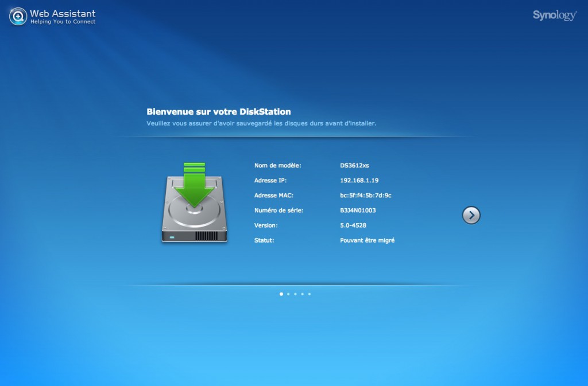Click the IP value '192.168.1.19'

pos(359,181)
